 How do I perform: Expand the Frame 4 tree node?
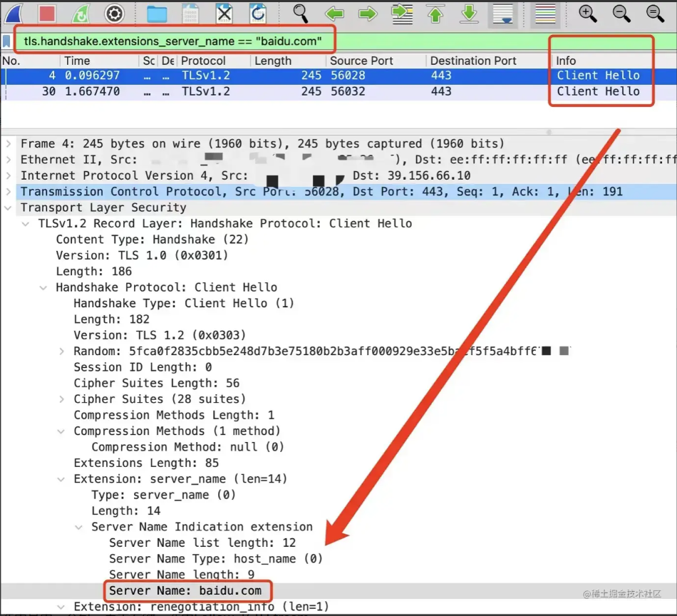point(9,143)
